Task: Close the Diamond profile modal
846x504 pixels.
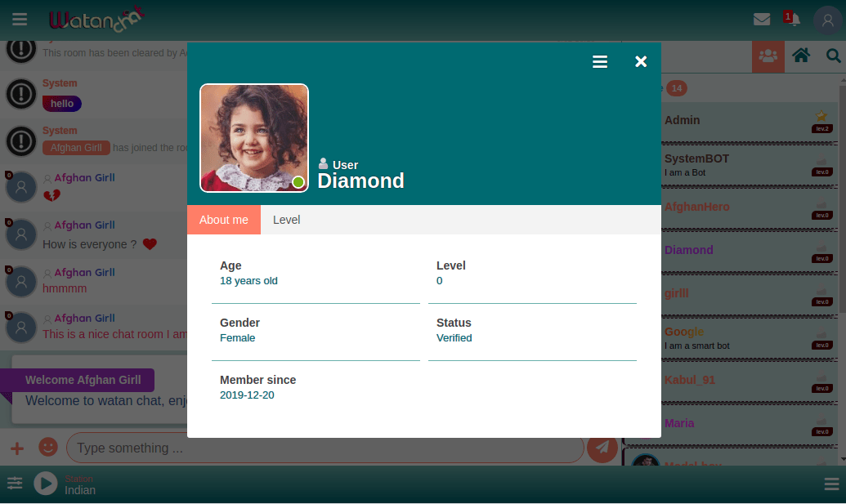Action: click(x=641, y=62)
